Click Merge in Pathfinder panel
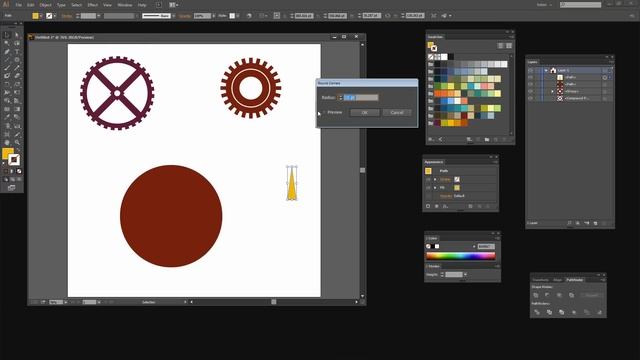 562,312
